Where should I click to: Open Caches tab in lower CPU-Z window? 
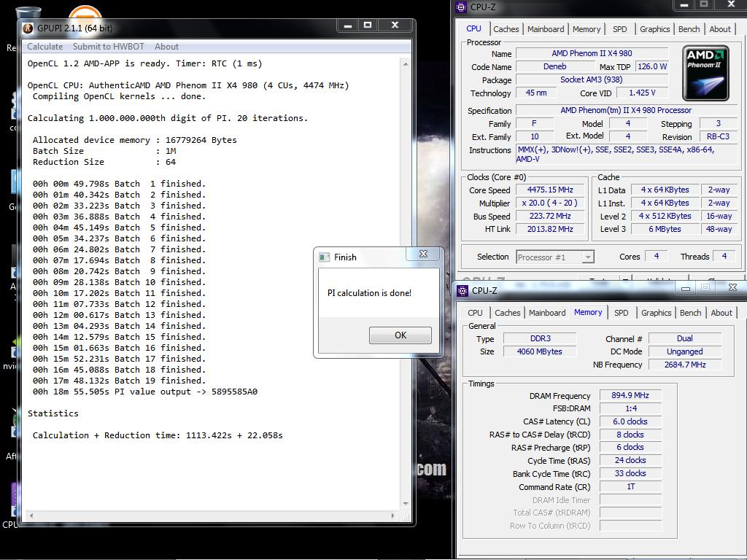click(x=508, y=313)
